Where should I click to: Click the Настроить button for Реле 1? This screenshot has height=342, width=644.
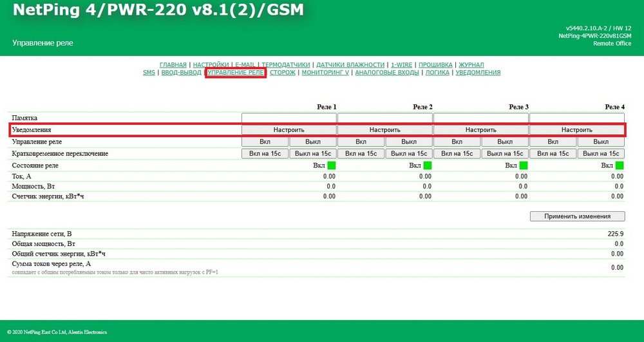pos(289,129)
